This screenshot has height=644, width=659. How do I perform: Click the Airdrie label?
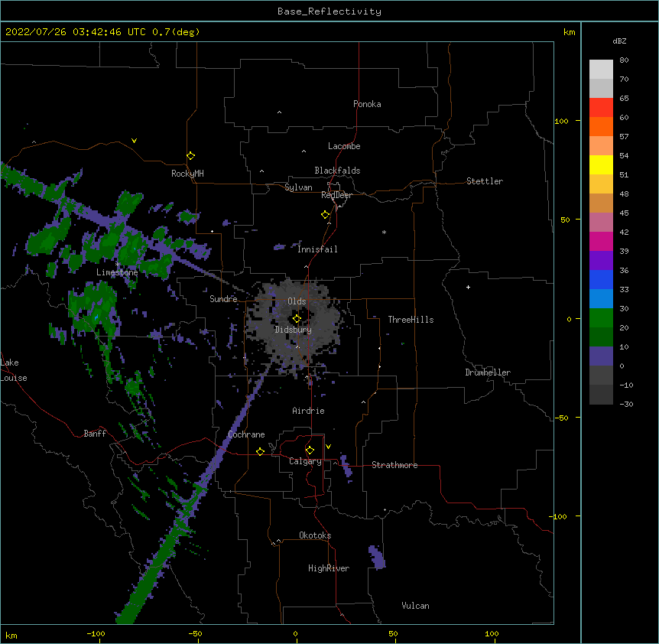[308, 411]
